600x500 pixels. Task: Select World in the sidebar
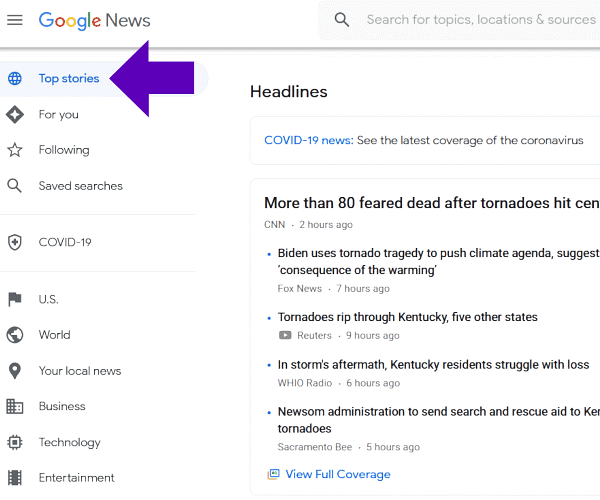(x=54, y=335)
